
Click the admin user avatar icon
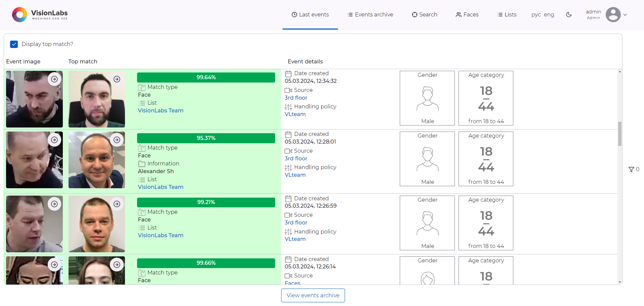pos(613,14)
